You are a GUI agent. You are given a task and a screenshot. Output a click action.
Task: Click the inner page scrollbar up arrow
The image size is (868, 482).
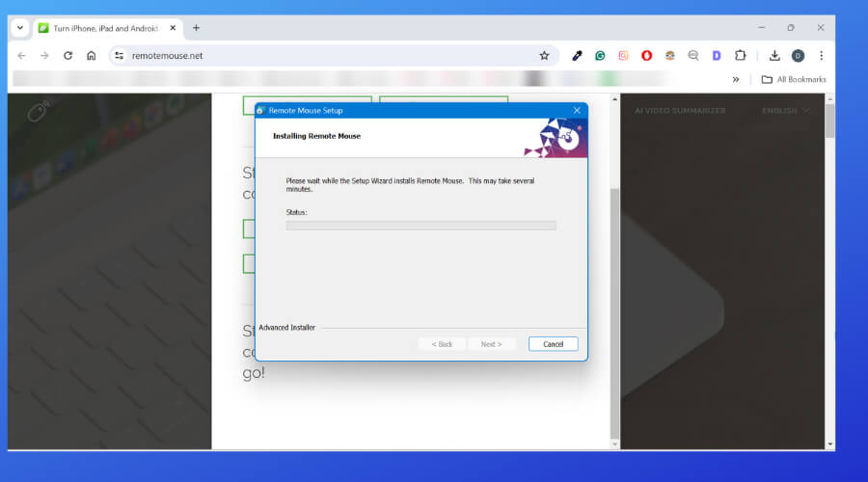click(x=614, y=99)
